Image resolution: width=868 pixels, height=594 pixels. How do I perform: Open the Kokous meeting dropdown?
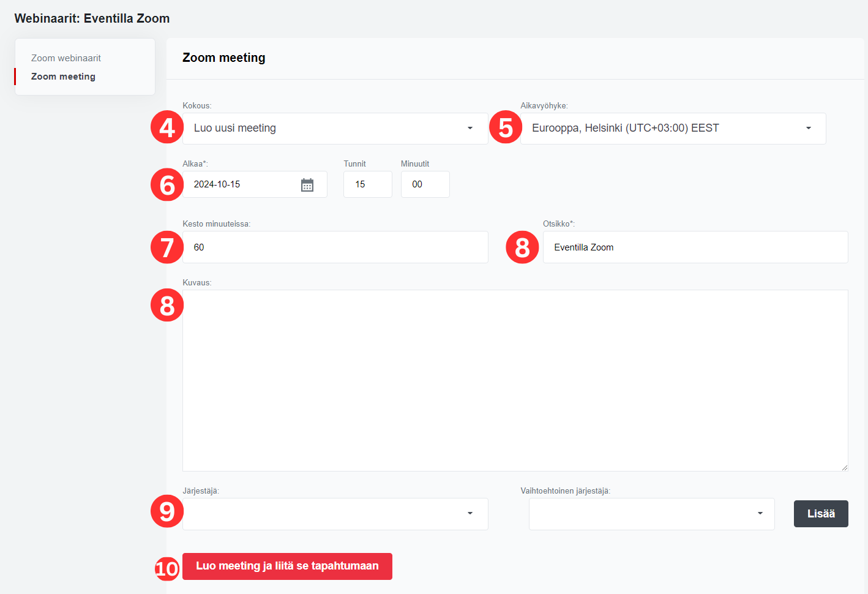pos(335,129)
